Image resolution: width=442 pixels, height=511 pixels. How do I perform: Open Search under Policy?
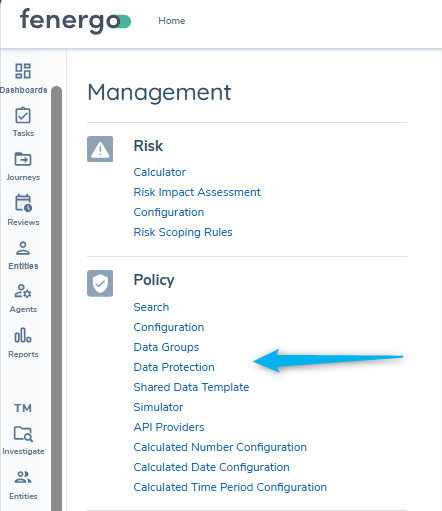[x=151, y=307]
